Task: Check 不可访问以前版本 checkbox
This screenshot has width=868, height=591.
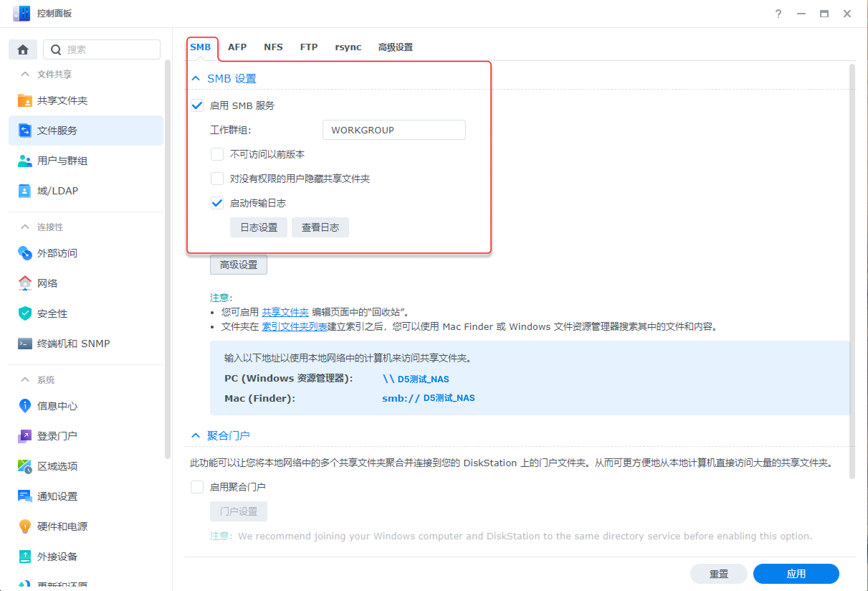Action: [217, 154]
